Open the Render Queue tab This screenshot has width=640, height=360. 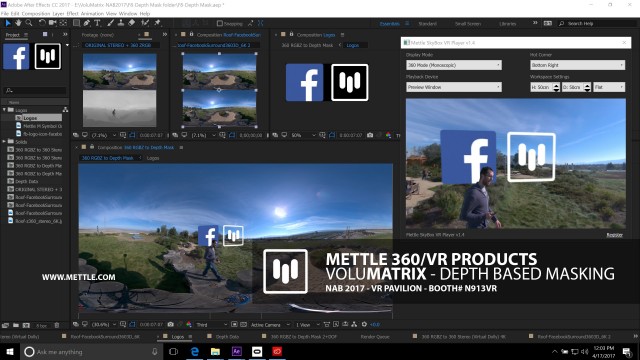[x=375, y=336]
